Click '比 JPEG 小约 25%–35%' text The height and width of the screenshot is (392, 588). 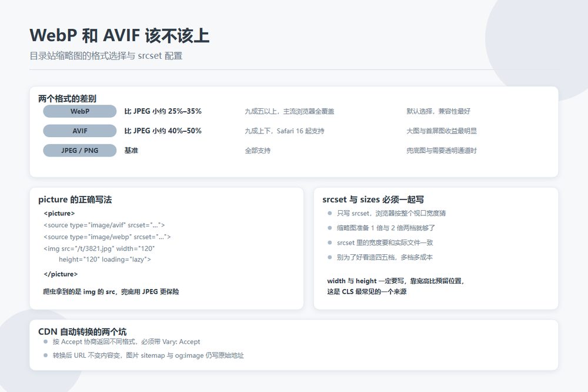tap(163, 111)
